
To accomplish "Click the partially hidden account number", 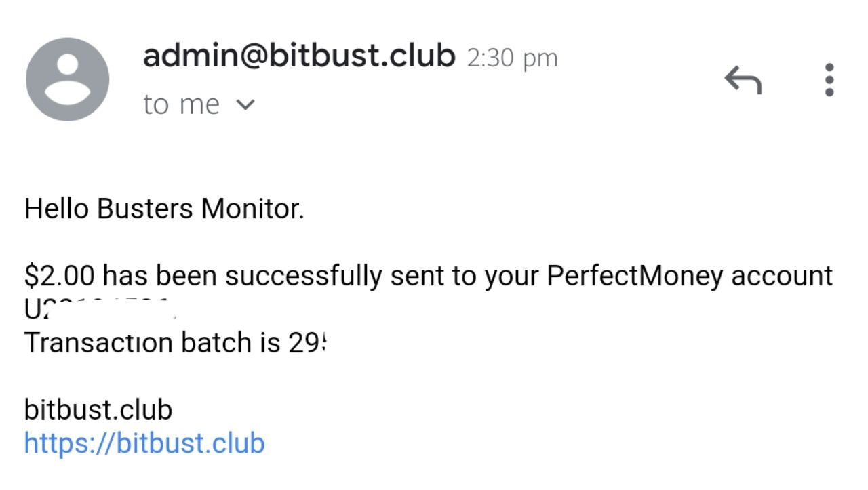I will click(x=95, y=308).
